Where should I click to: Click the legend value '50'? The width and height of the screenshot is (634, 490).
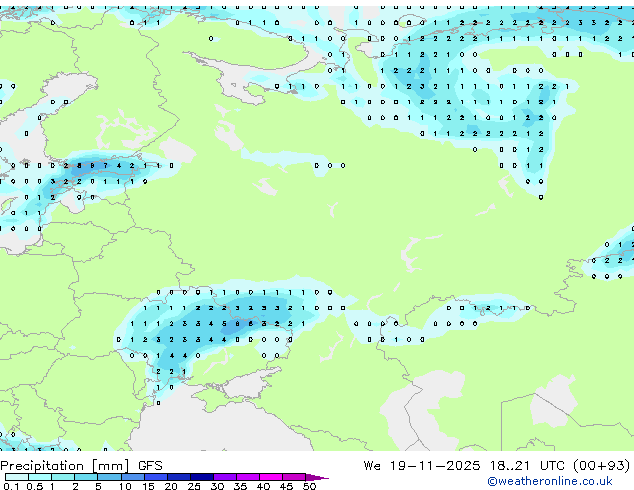[309, 486]
